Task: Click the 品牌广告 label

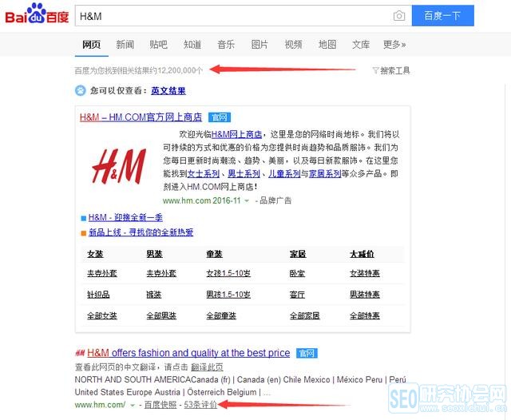Action: pos(275,200)
